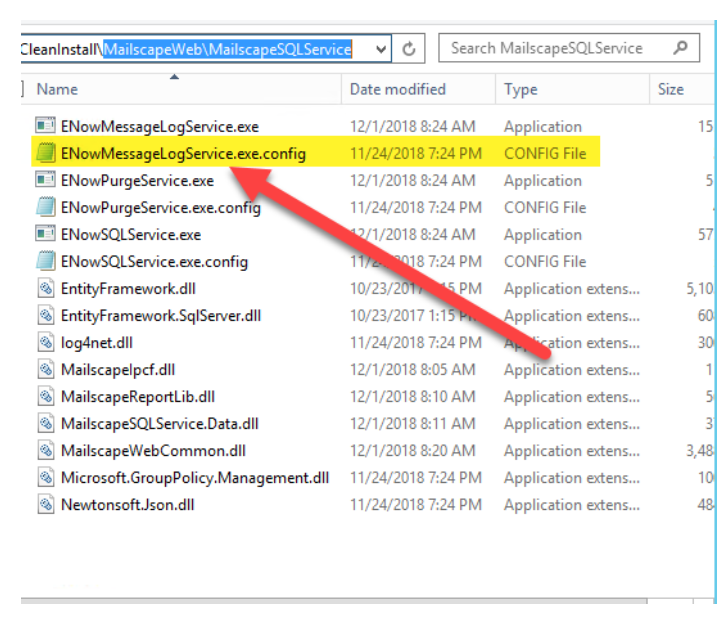The height and width of the screenshot is (620, 717).
Task: Click the ENowMessageLogService.exe application icon
Action: point(45,125)
